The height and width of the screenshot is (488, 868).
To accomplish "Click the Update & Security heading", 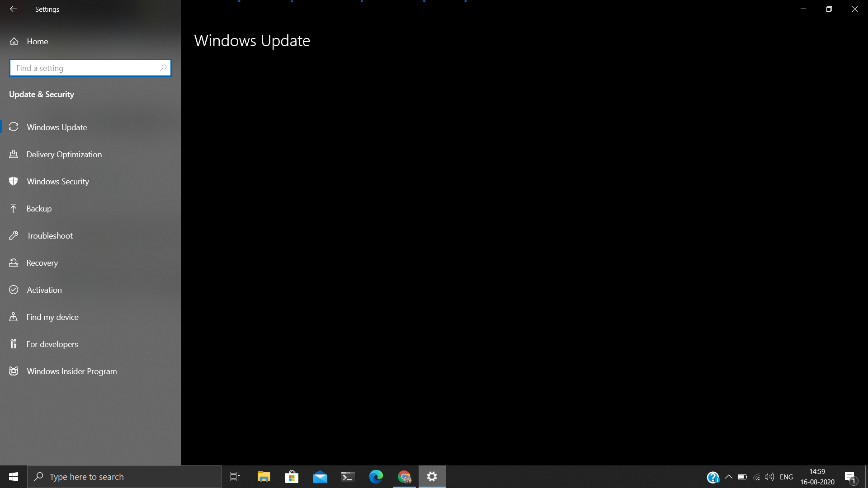I will pyautogui.click(x=42, y=94).
